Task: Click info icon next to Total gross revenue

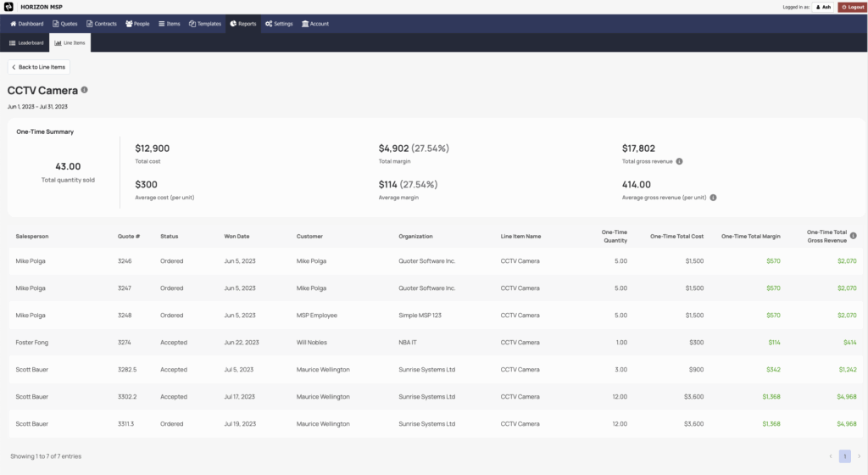Action: click(x=680, y=161)
